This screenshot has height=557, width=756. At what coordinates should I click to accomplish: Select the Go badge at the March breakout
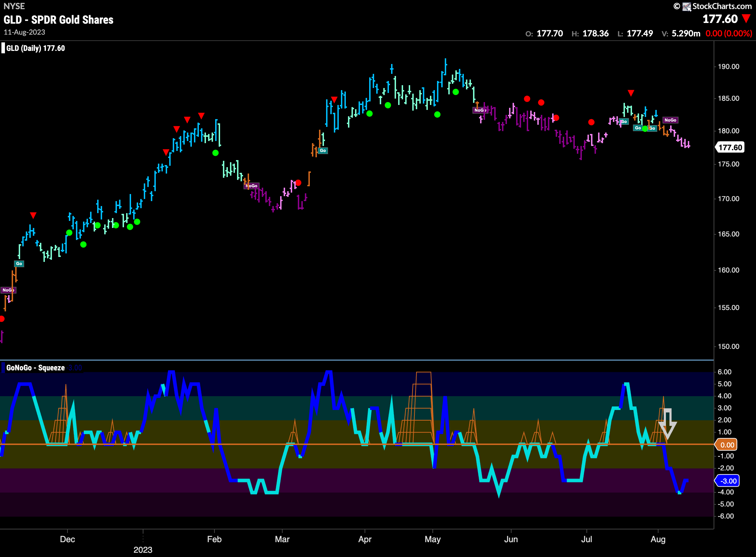323,151
